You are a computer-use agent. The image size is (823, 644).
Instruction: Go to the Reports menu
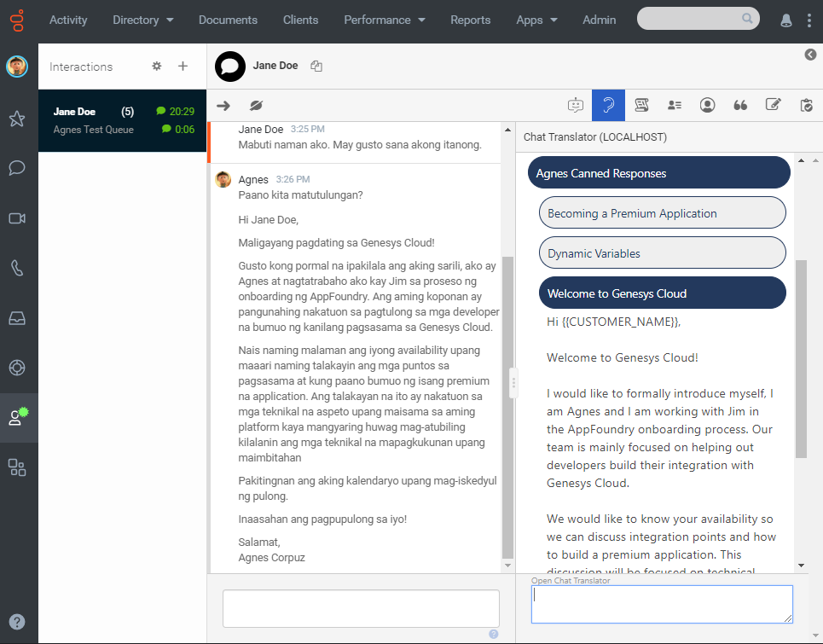(x=470, y=20)
